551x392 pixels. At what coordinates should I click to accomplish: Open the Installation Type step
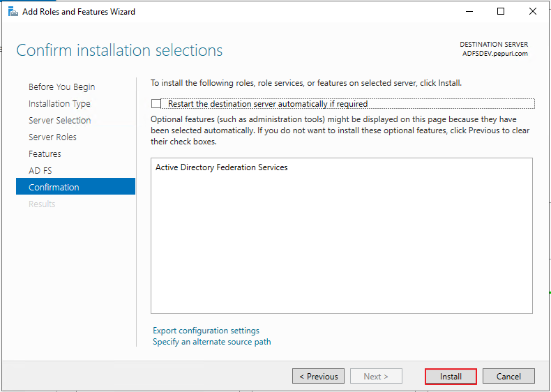coord(59,104)
